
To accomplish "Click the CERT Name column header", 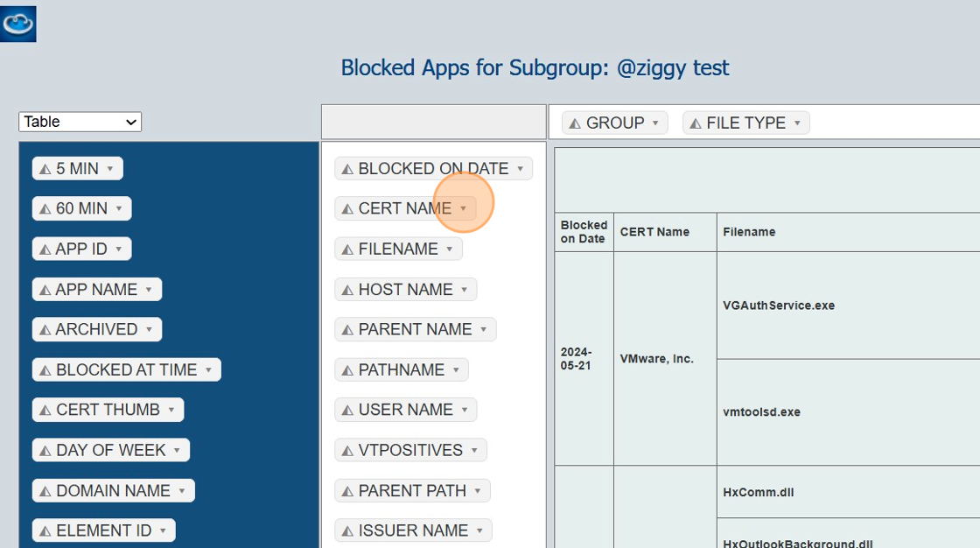I will point(654,232).
